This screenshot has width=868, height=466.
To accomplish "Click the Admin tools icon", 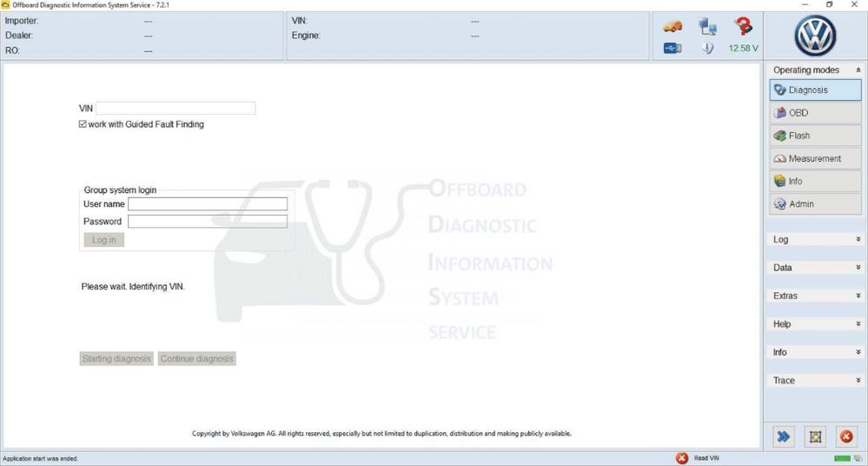I will pos(780,204).
